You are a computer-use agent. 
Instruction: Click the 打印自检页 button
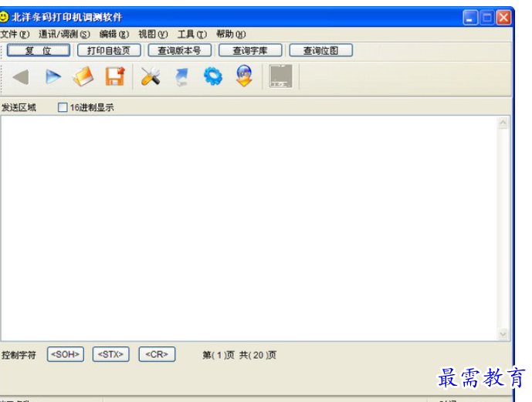click(109, 50)
